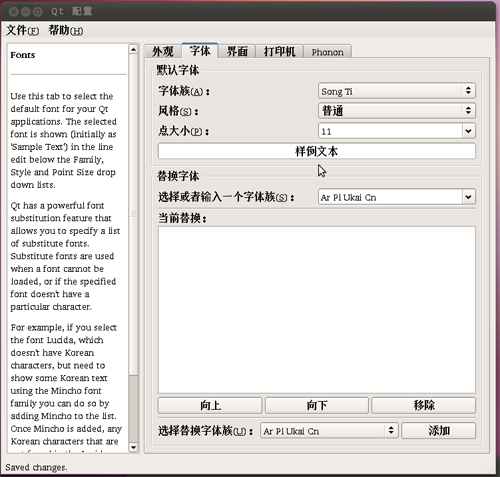Expand the 选择或者输入一个字体族 dropdown arrow
This screenshot has width=500, height=477.
coord(468,197)
